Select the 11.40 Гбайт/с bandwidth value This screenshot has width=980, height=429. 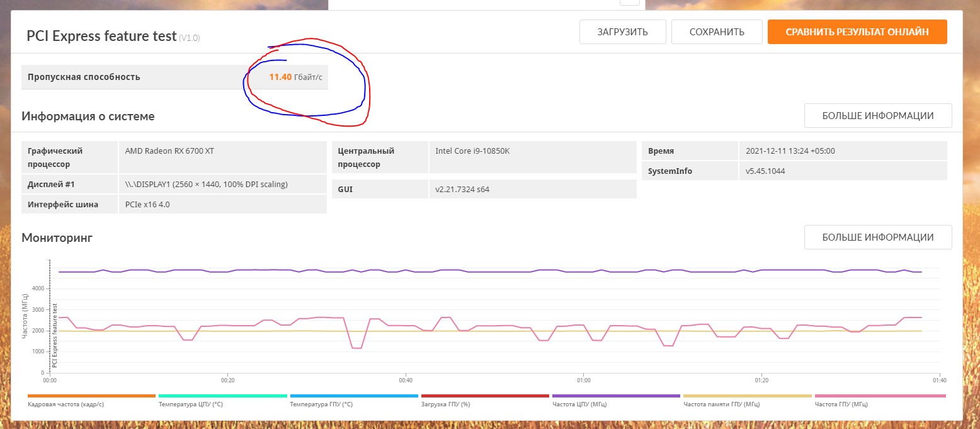tap(295, 77)
